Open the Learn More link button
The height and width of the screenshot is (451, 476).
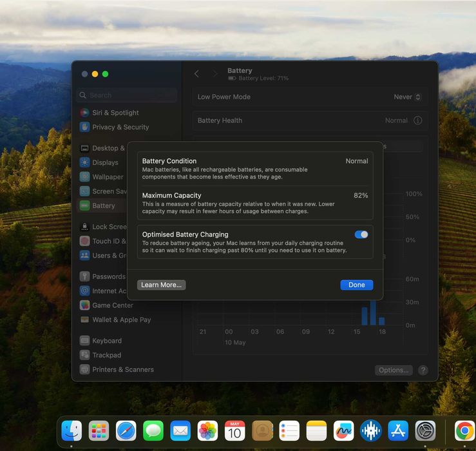tap(161, 285)
